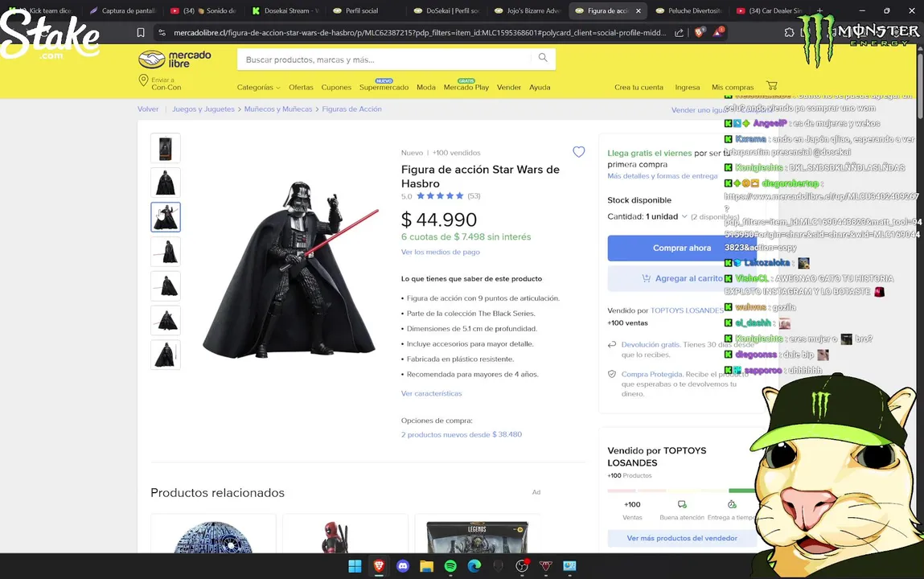Open File Explorer from taskbar
The image size is (924, 579).
(x=427, y=566)
